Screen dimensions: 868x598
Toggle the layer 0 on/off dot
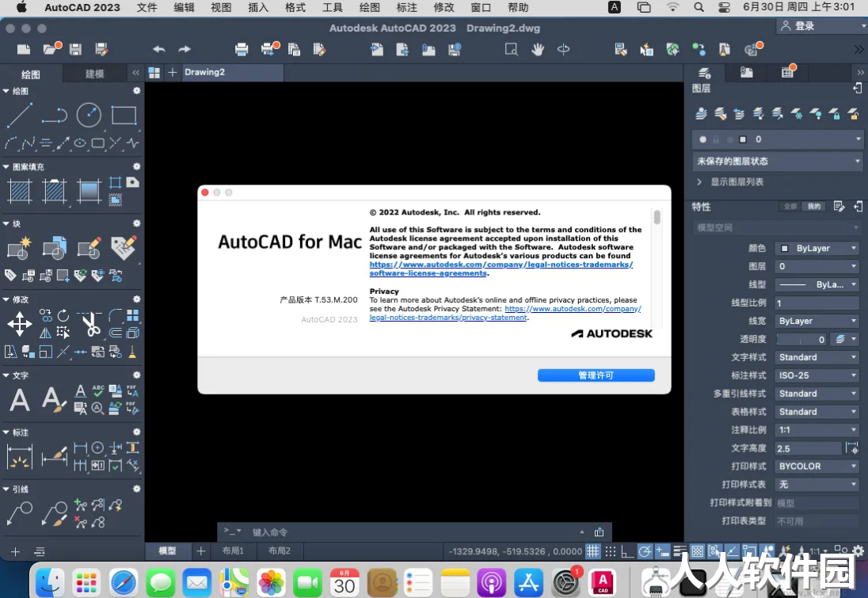click(703, 139)
